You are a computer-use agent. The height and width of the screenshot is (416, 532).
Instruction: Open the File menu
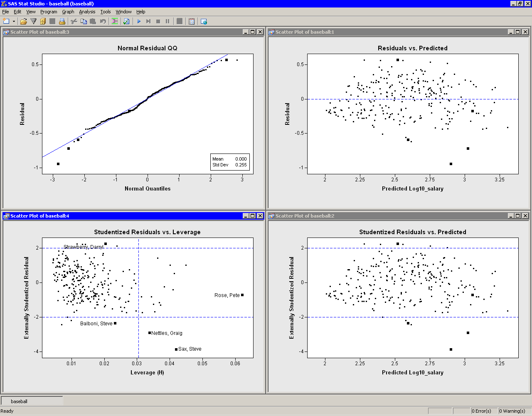(5, 12)
